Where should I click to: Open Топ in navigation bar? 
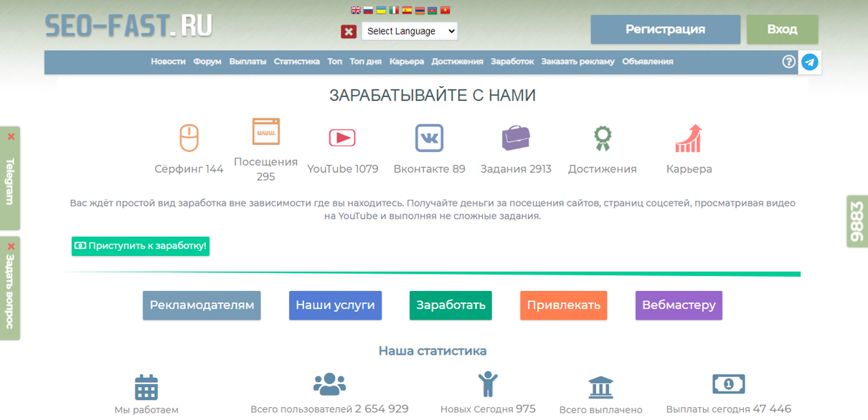click(334, 62)
